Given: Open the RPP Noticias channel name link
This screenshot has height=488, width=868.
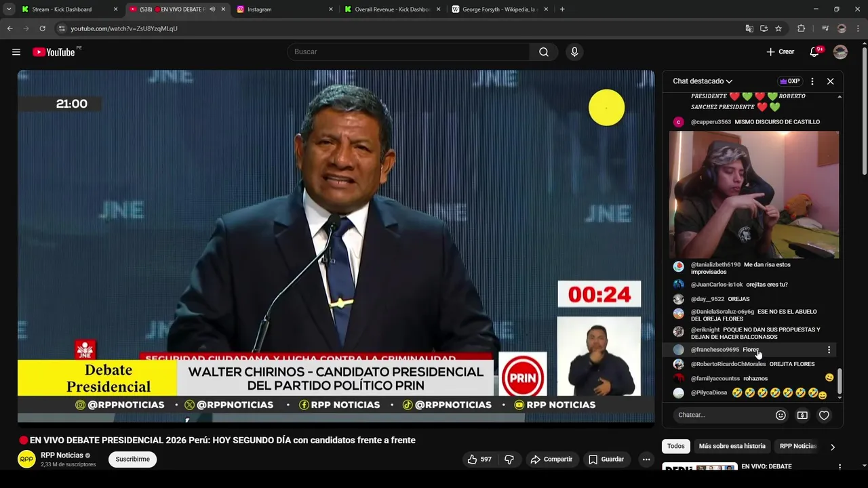Looking at the screenshot, I should 62,455.
